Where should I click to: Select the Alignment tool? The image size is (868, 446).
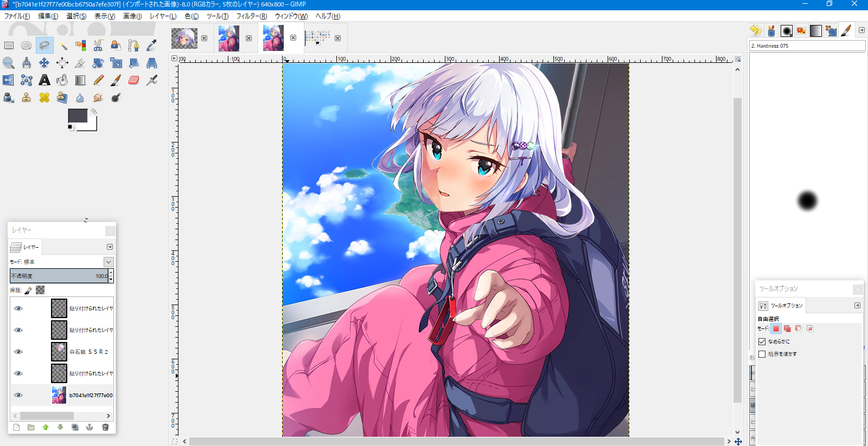(x=62, y=63)
